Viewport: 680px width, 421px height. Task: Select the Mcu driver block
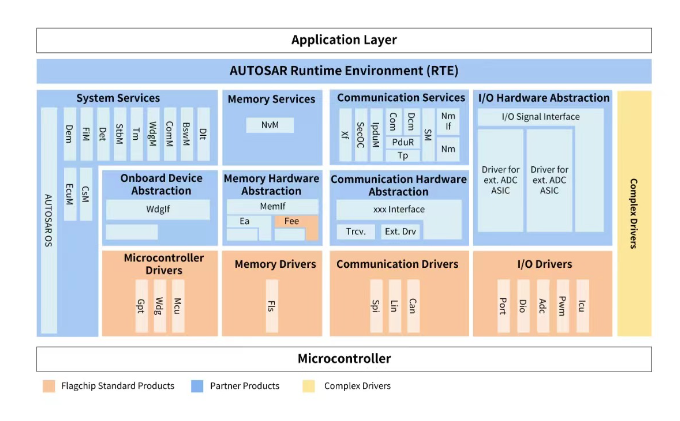pyautogui.click(x=178, y=306)
